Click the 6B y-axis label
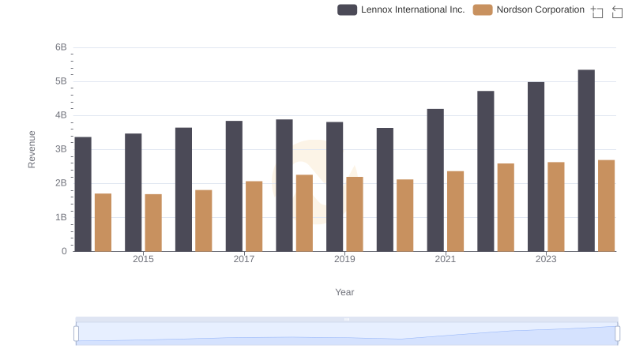 tap(61, 47)
